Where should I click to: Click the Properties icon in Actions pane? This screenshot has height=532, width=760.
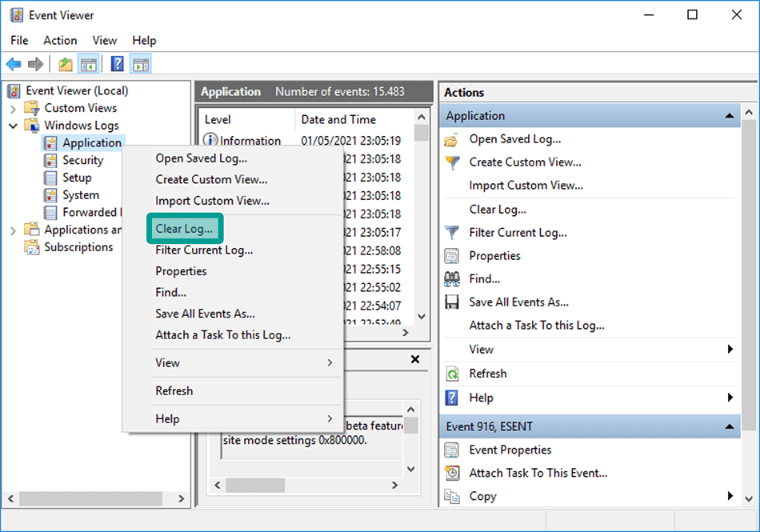click(452, 256)
